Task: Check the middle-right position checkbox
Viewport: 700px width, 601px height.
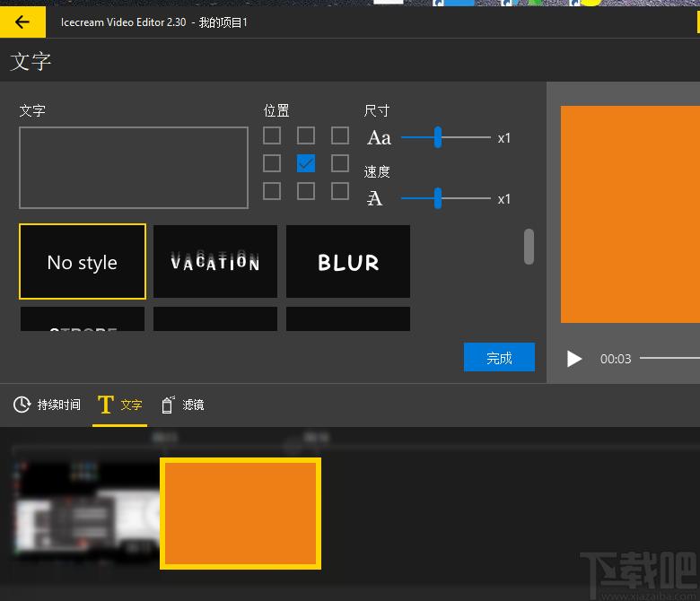Action: click(x=340, y=163)
